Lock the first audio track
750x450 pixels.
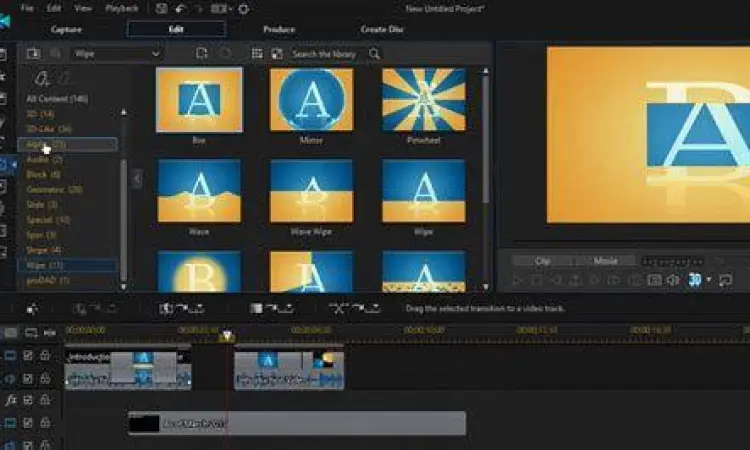pyautogui.click(x=45, y=379)
